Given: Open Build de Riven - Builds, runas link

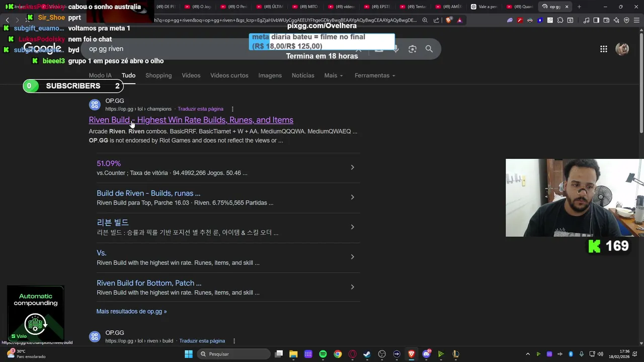Looking at the screenshot, I should pyautogui.click(x=148, y=193).
